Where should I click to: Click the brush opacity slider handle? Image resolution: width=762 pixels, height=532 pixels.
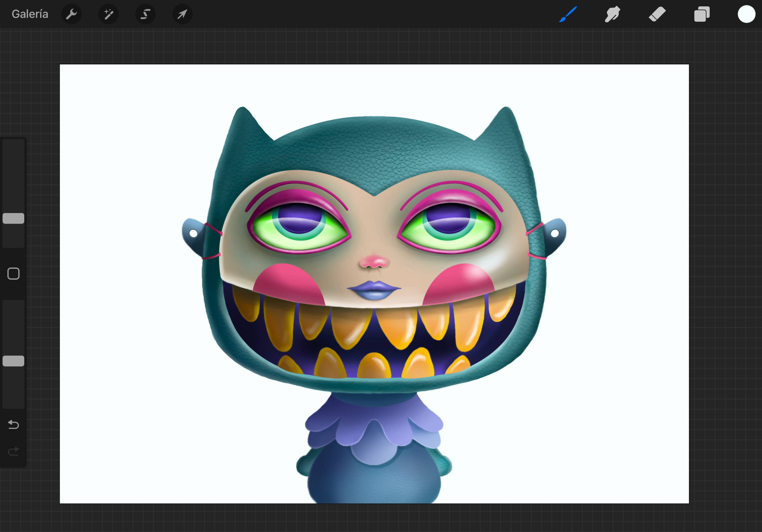13,361
